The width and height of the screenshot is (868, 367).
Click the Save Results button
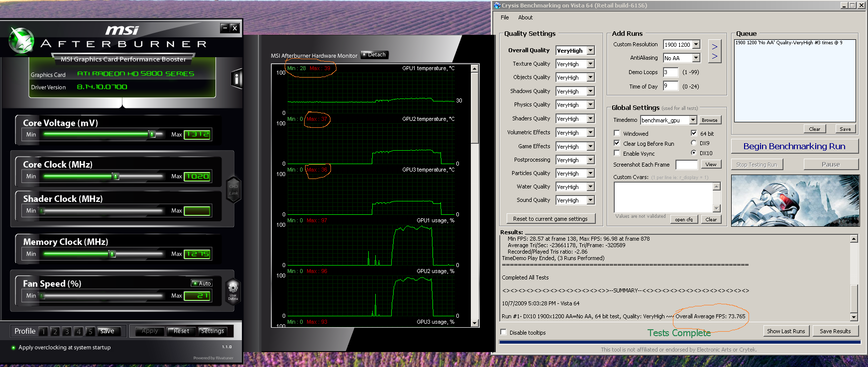835,331
